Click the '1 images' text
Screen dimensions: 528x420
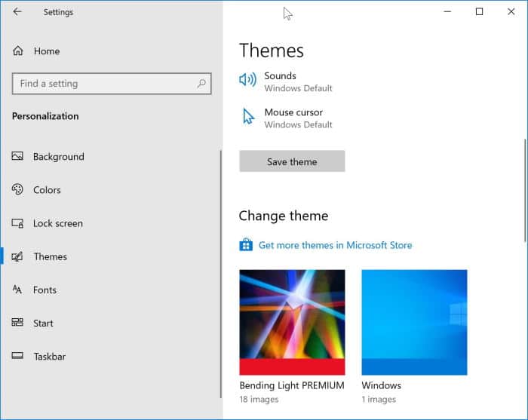coord(379,400)
